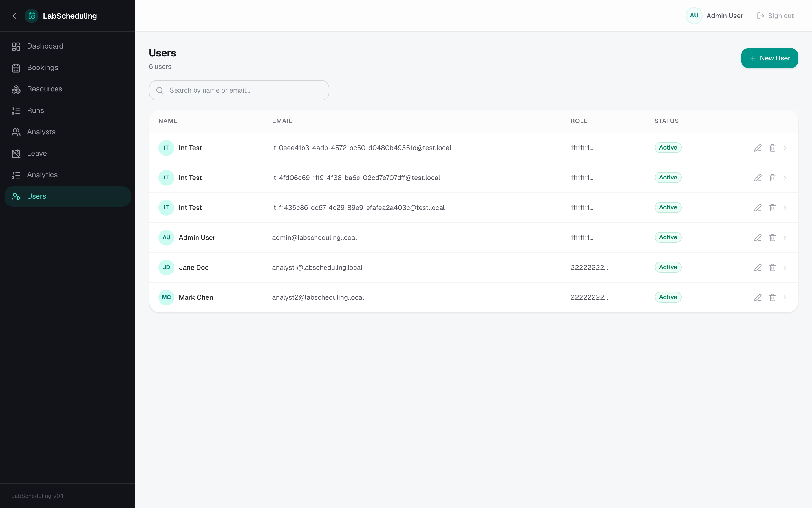Image resolution: width=812 pixels, height=508 pixels.
Task: Edit Jane Doe's user record
Action: click(x=758, y=268)
